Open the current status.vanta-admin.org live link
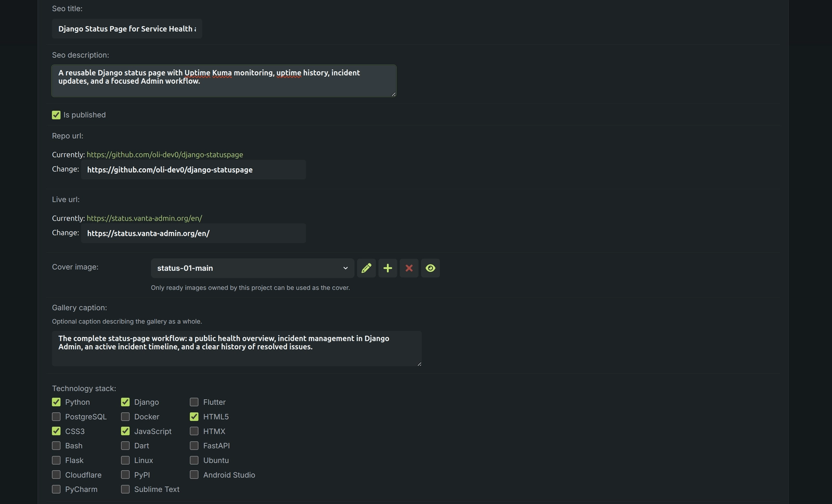Screen dimensions: 832x504 tap(145, 218)
